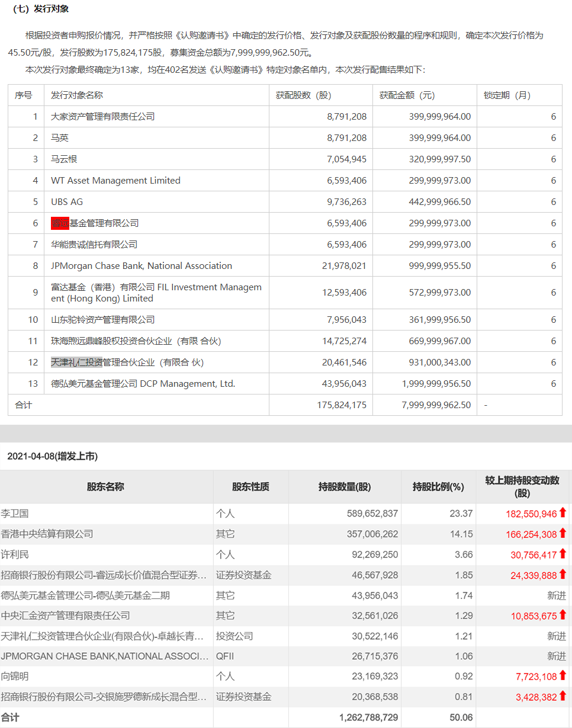Click the amount 931,000,343.00

440,363
